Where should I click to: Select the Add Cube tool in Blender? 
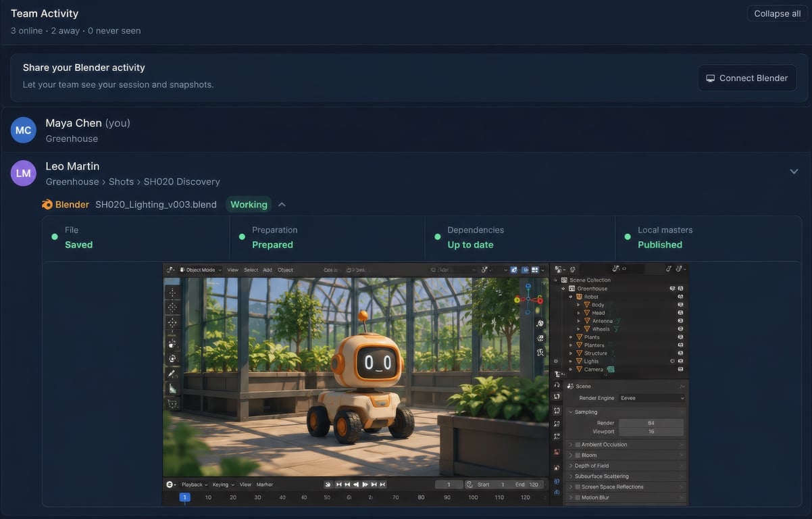tap(172, 404)
